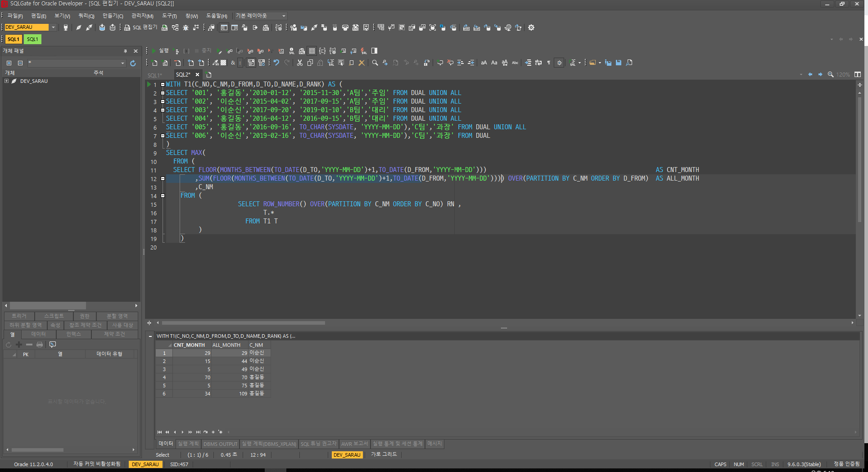868x472 pixels.
Task: Click the magnifier Find icon in editor toolbar
Action: pyautogui.click(x=375, y=63)
